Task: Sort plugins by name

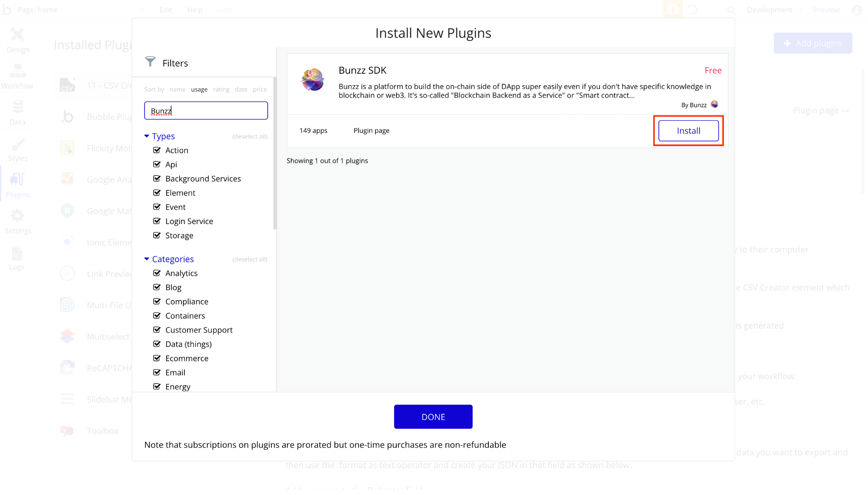Action: (177, 89)
